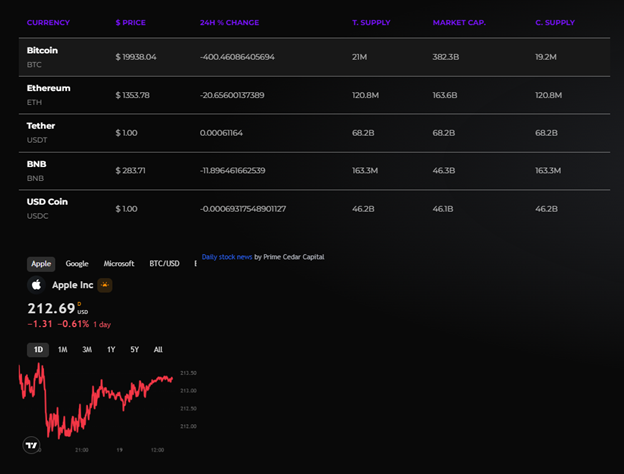Switch to the Google stock tab
Screen dimensions: 624x474
(77, 264)
